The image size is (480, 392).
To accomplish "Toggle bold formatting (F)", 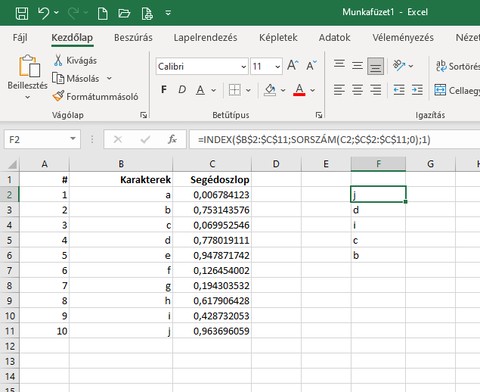I will (164, 90).
